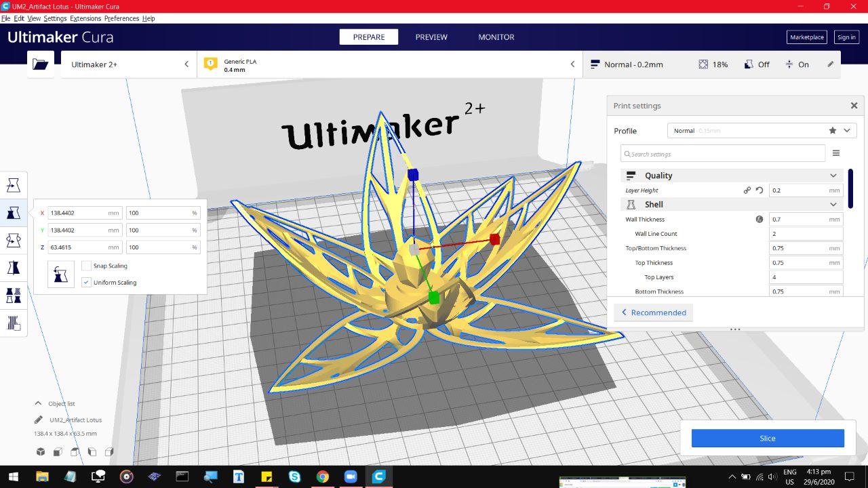Image resolution: width=868 pixels, height=488 pixels.
Task: Click the support Off icon
Action: coord(749,64)
